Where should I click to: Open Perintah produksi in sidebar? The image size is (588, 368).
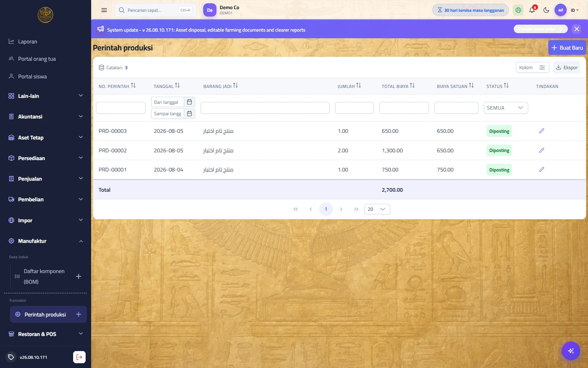(45, 315)
